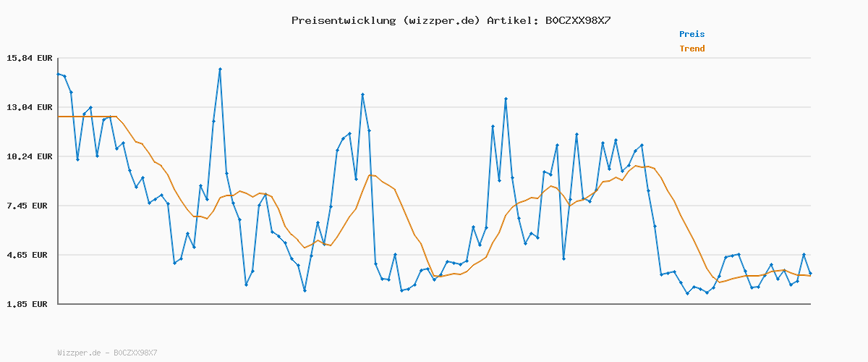Click the 15.84 EUR axis label
The width and height of the screenshot is (868, 362).
point(29,58)
